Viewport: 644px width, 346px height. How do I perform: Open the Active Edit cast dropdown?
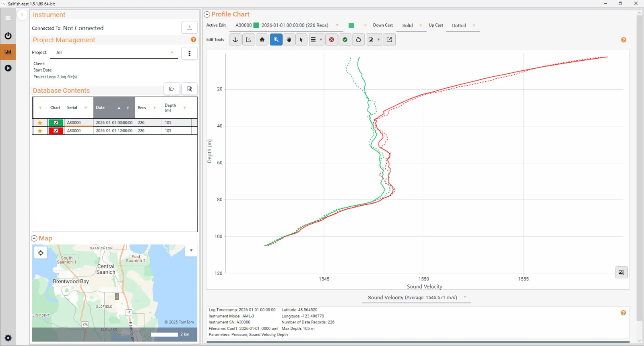(287, 25)
